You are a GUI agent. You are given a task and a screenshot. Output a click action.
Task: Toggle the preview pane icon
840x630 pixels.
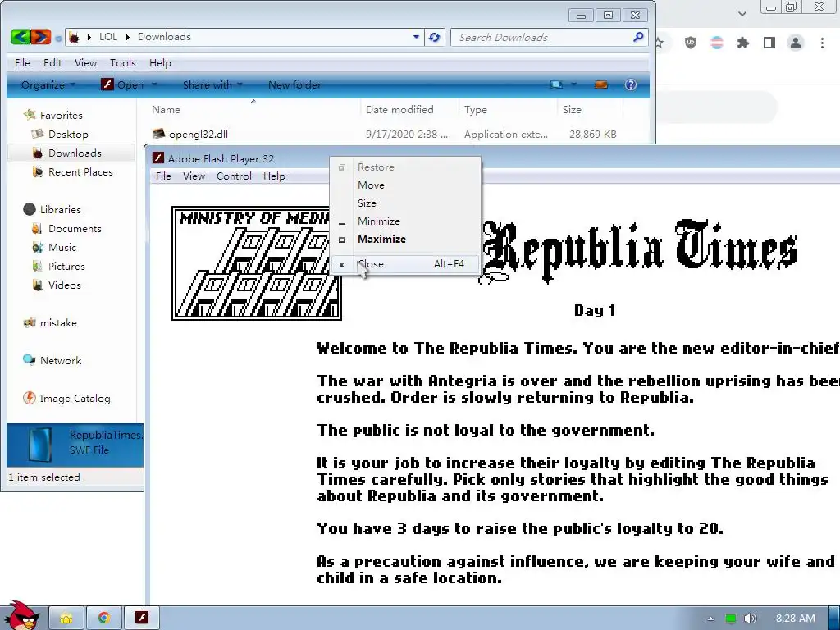[601, 84]
